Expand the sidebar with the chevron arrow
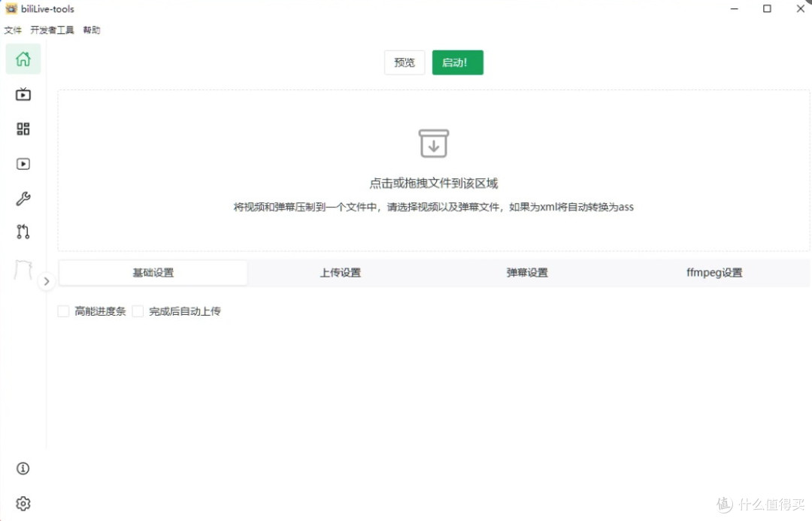The width and height of the screenshot is (812, 521). pos(47,281)
